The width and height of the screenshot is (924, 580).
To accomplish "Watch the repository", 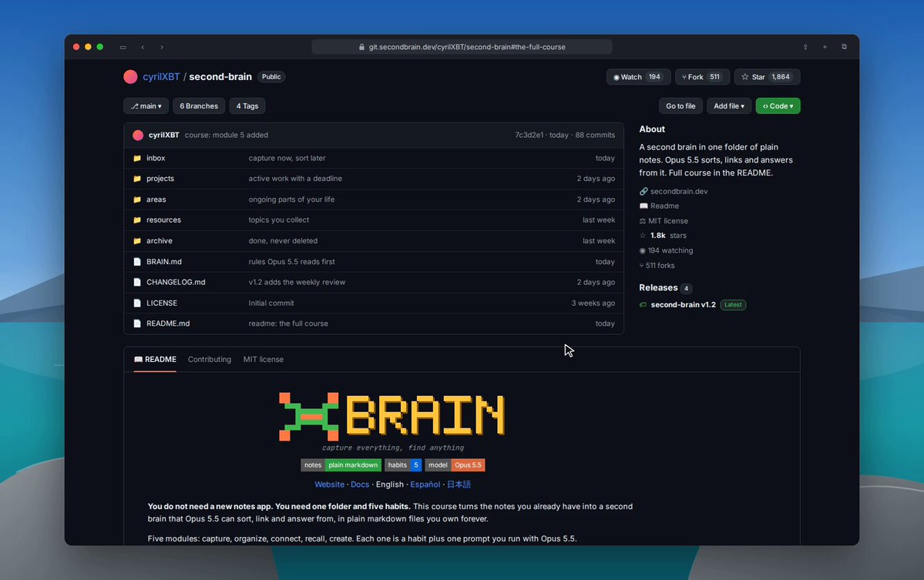I will [x=638, y=77].
